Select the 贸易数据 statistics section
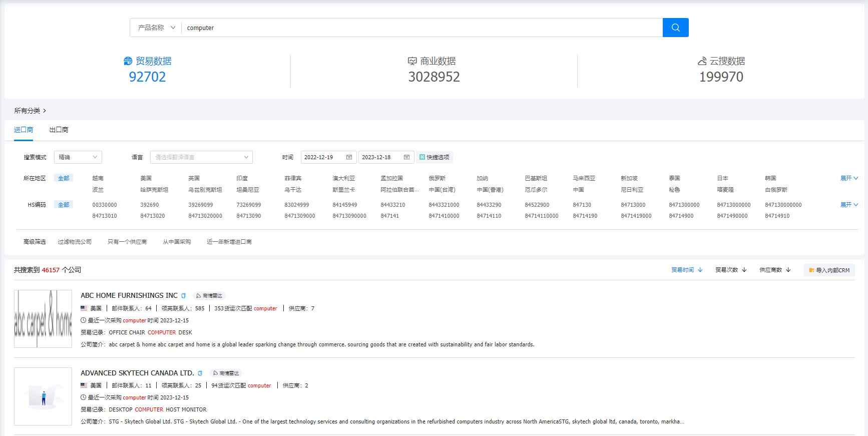868x436 pixels. (147, 70)
